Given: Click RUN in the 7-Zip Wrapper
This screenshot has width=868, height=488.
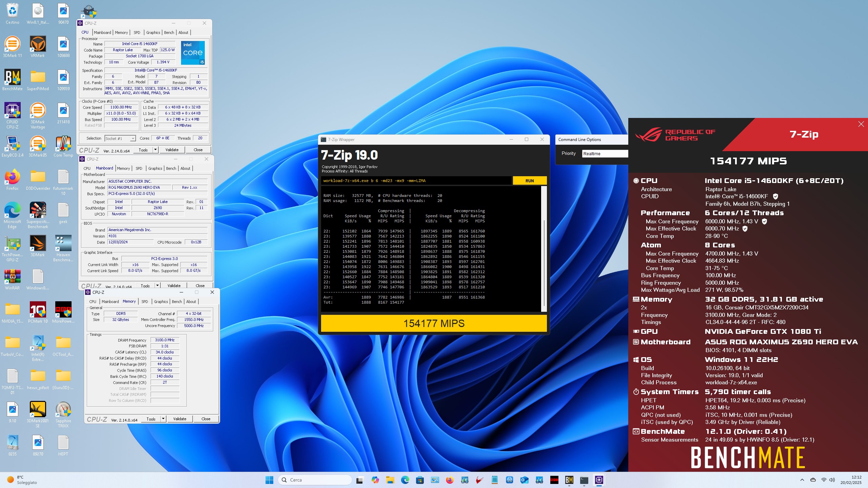Looking at the screenshot, I should [530, 181].
